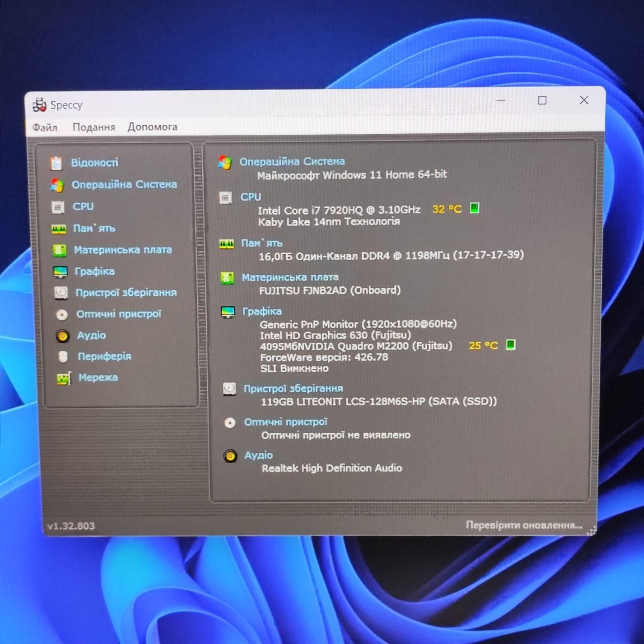The image size is (644, 644).
Task: Select Оптичні пристрої in the sidebar
Action: pyautogui.click(x=119, y=314)
